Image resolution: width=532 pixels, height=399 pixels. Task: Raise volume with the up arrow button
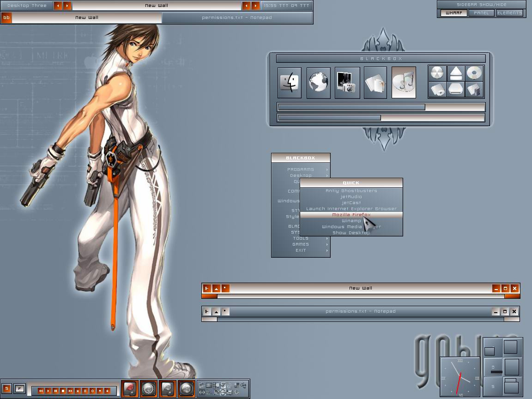tap(100, 391)
